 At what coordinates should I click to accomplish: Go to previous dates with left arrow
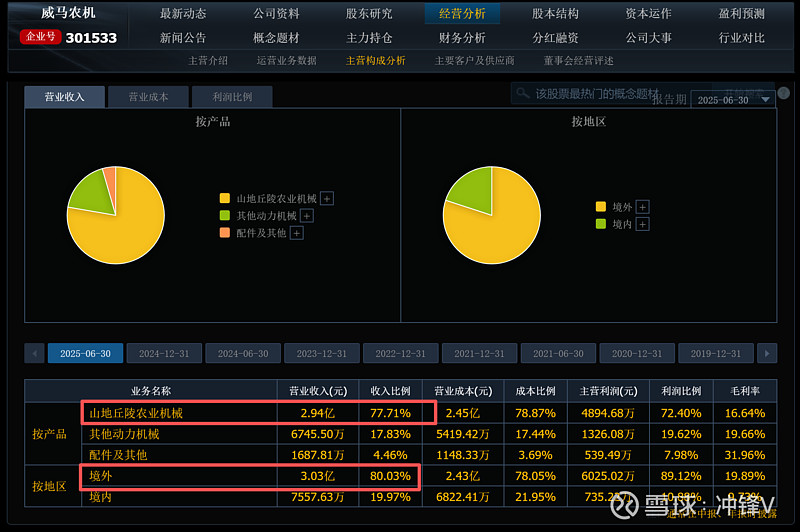[35, 353]
